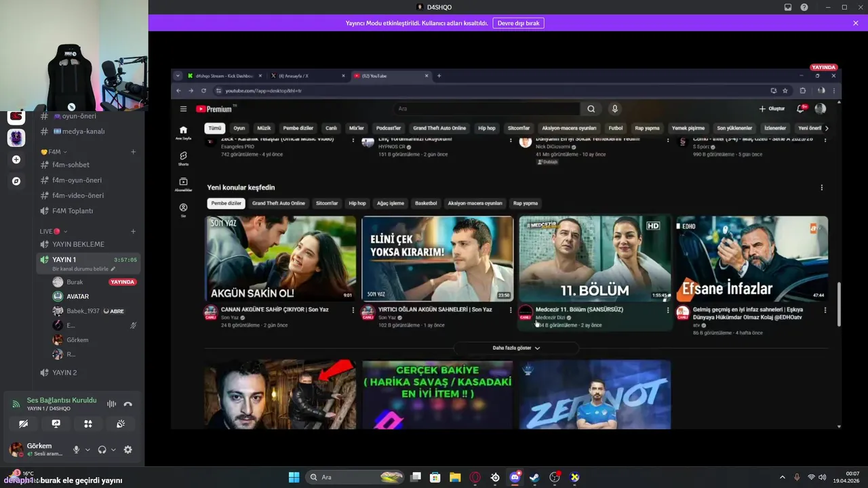Image resolution: width=868 pixels, height=488 pixels.
Task: Expand Daha fazla göster section
Action: [516, 348]
